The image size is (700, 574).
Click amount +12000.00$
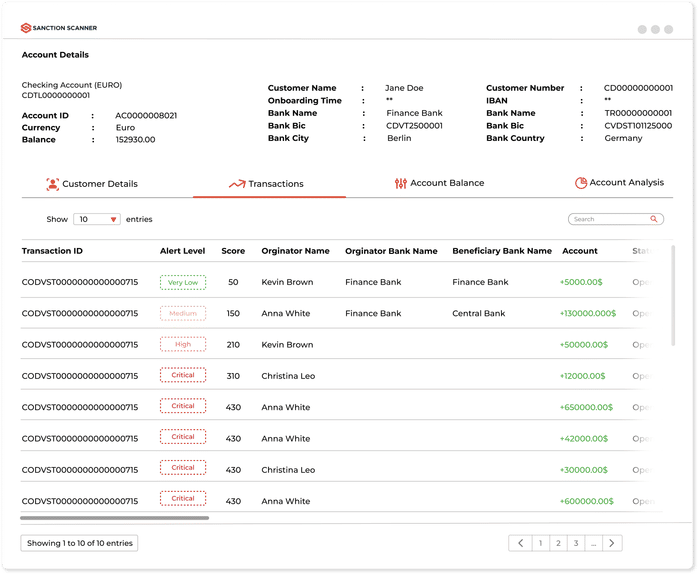coord(582,376)
